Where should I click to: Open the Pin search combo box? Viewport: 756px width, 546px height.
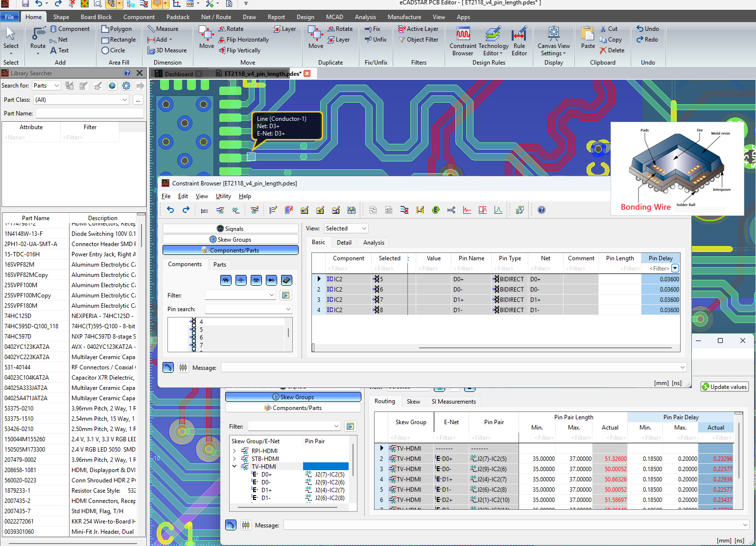[x=249, y=309]
